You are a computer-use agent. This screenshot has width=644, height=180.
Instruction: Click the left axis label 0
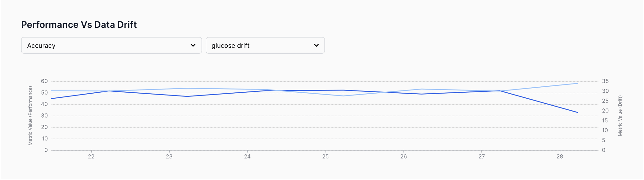tap(46, 150)
